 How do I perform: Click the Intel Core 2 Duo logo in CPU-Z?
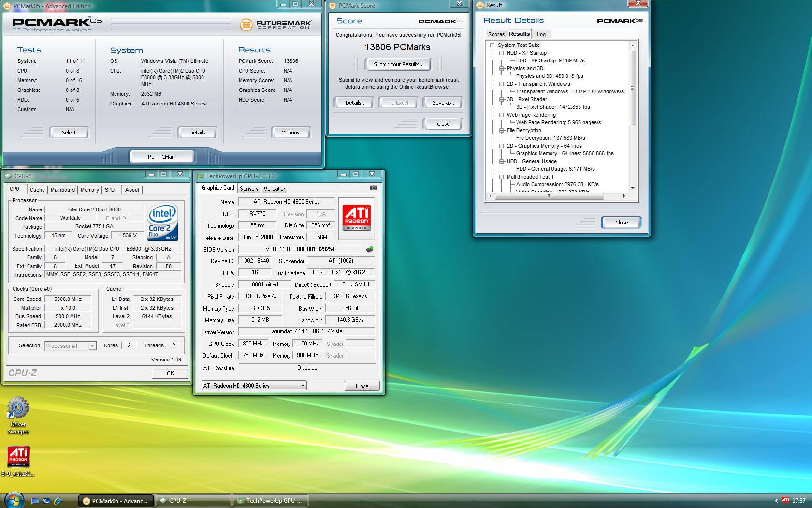[163, 223]
